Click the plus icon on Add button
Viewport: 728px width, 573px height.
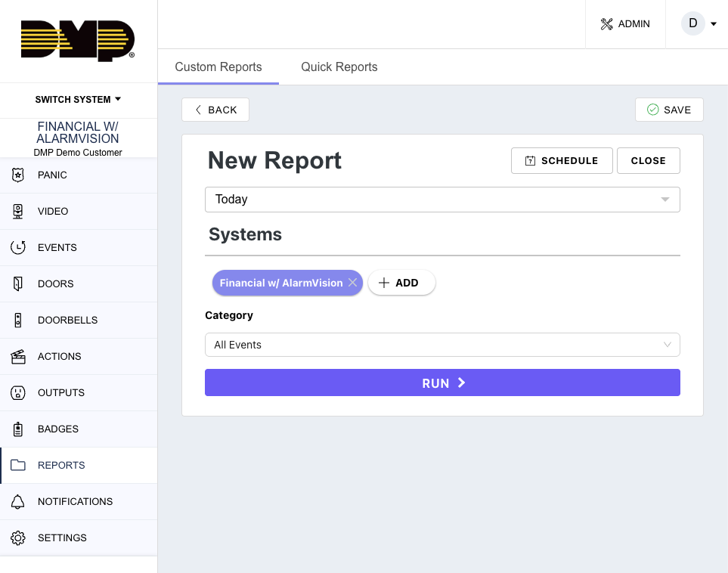click(383, 282)
